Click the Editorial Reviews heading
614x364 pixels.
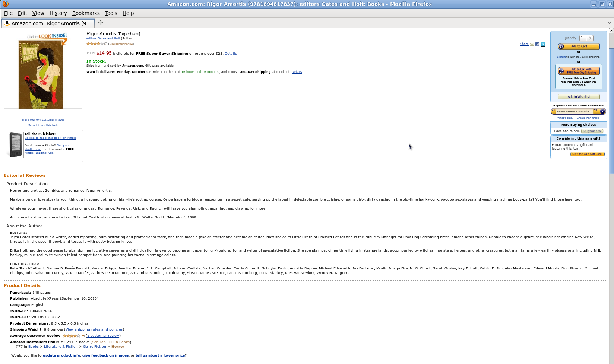25,175
